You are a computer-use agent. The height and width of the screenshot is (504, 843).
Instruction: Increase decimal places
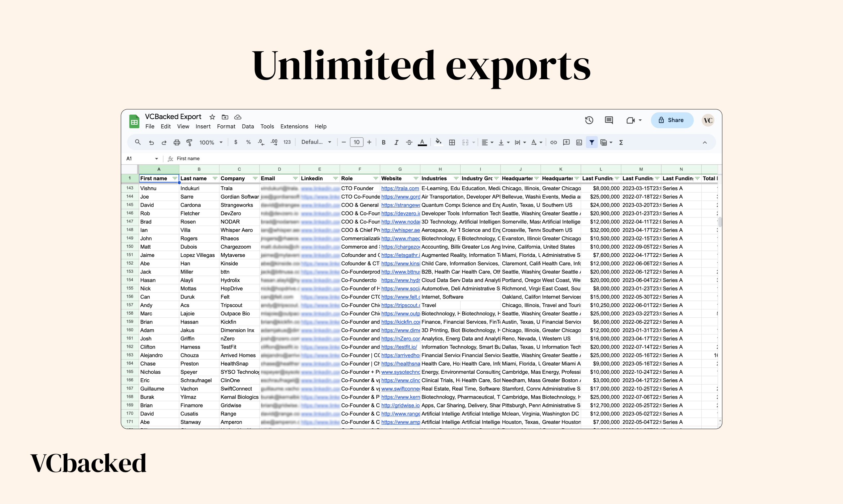click(274, 142)
